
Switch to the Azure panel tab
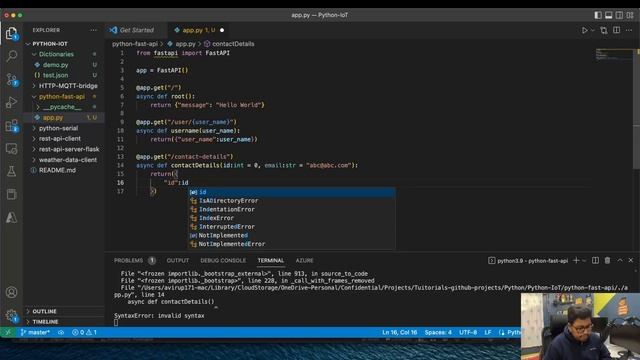304,260
